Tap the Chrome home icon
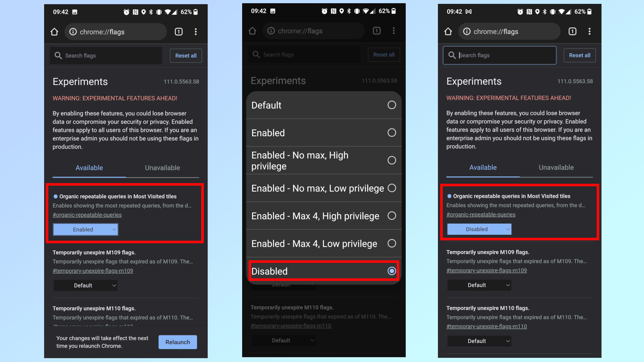Image resolution: width=644 pixels, height=362 pixels. pyautogui.click(x=54, y=32)
